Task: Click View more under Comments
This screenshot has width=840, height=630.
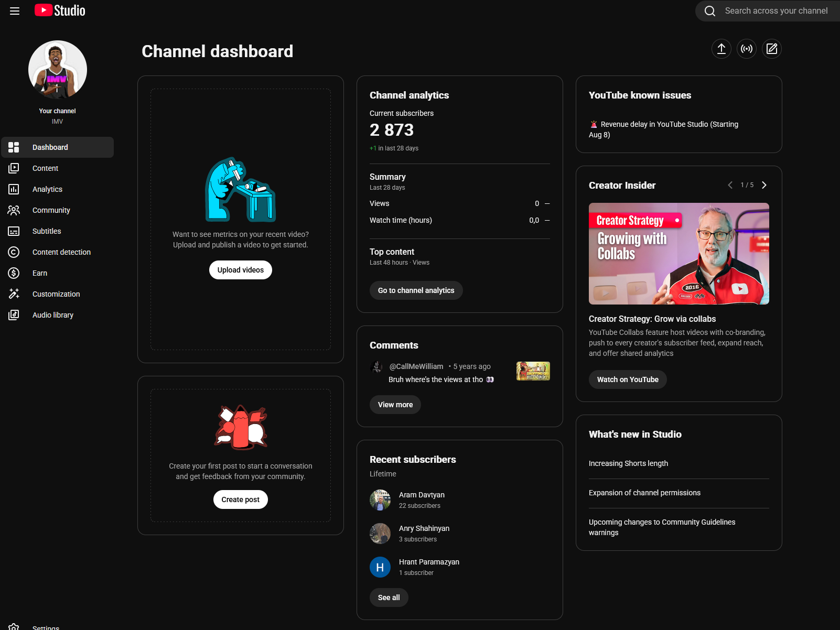Action: pyautogui.click(x=395, y=405)
